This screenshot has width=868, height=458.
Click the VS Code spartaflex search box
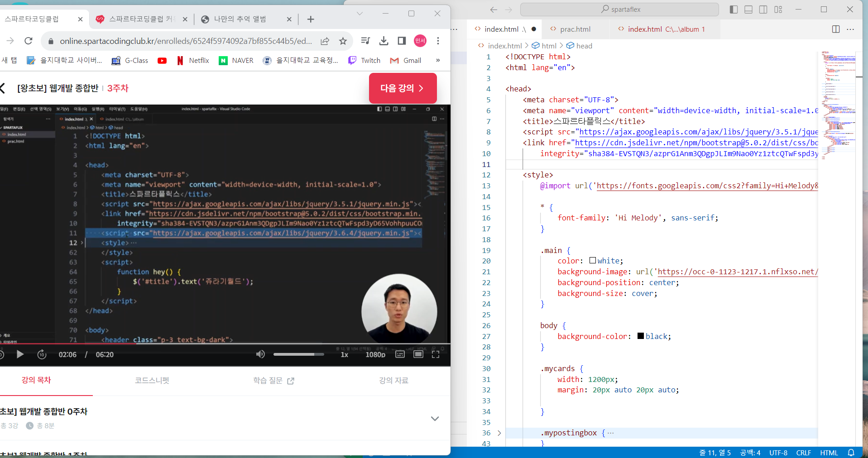click(x=619, y=9)
